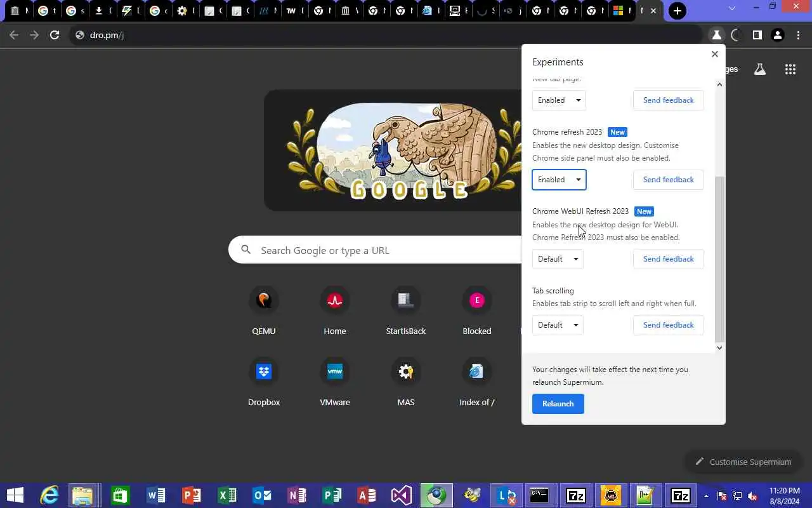
Task: Send feedback for Tab scrolling
Action: pos(669,325)
